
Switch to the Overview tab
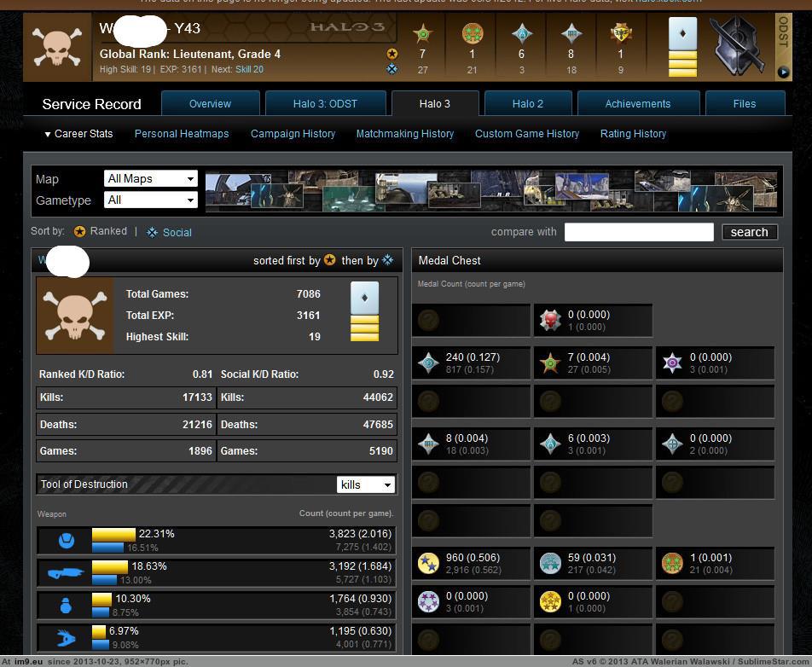(x=210, y=103)
